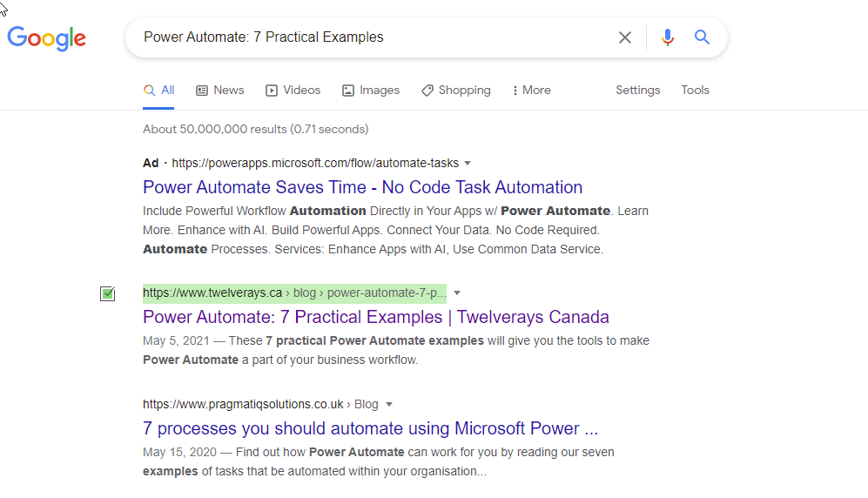Expand dropdown arrow next to Microsoft ad URL

[468, 163]
